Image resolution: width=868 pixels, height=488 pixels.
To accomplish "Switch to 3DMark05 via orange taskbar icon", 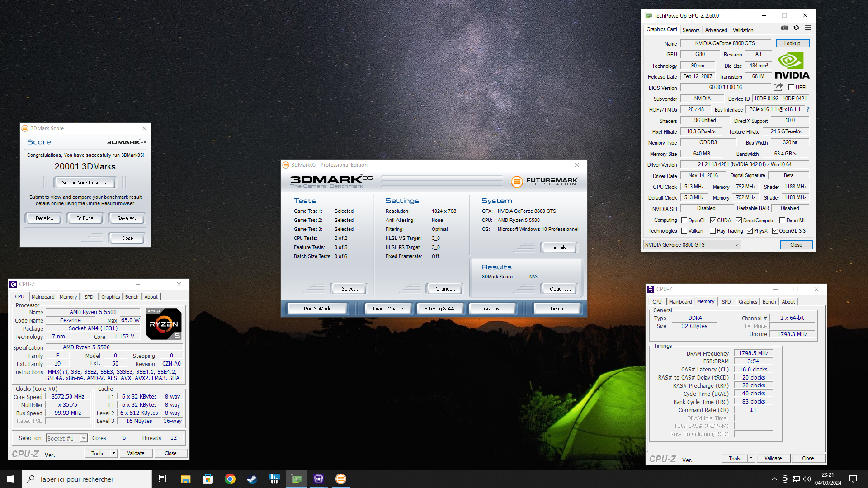I will 341,479.
